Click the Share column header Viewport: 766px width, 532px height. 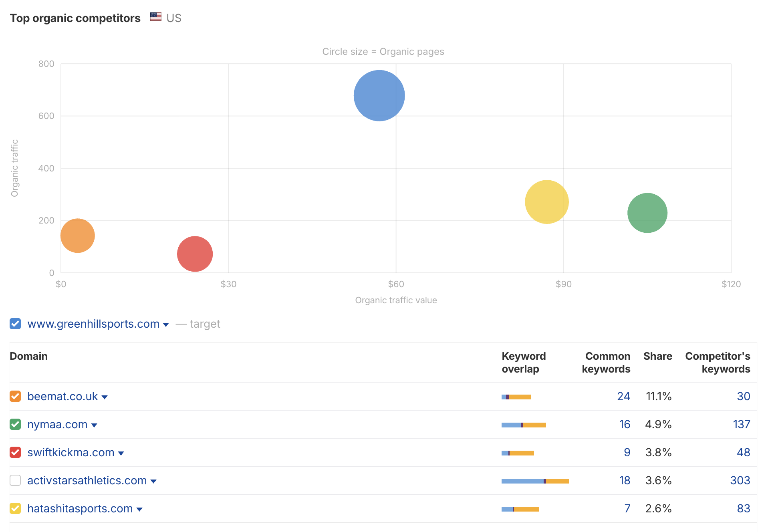pos(658,356)
